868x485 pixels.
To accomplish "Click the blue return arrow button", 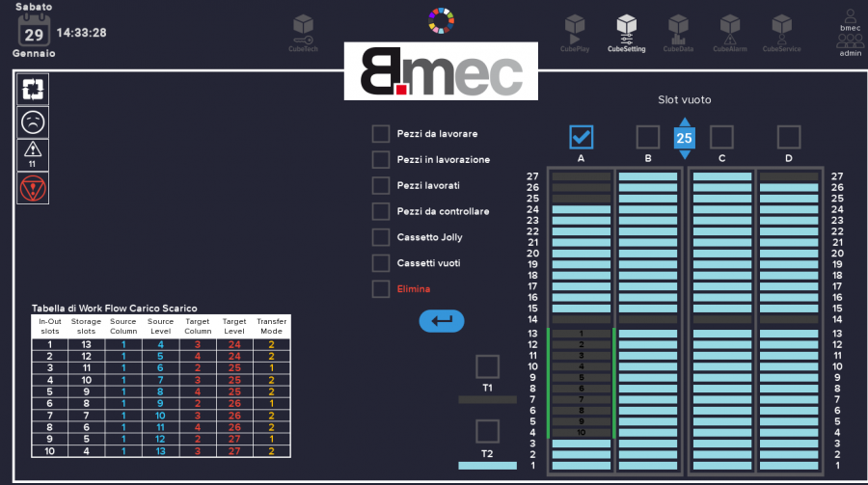I will click(x=441, y=320).
